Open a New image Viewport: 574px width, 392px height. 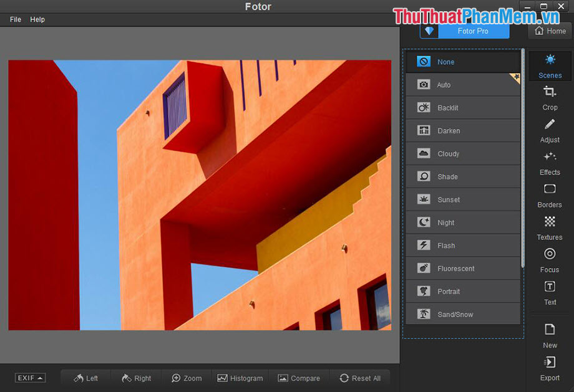click(549, 337)
